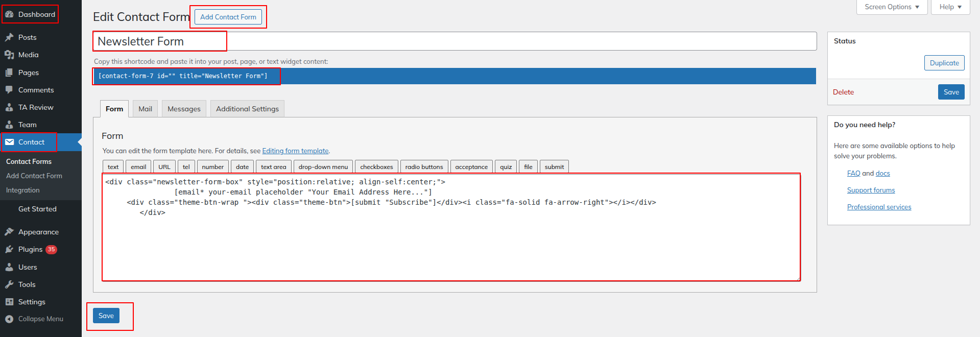Open the Additional Settings tab

(x=247, y=109)
